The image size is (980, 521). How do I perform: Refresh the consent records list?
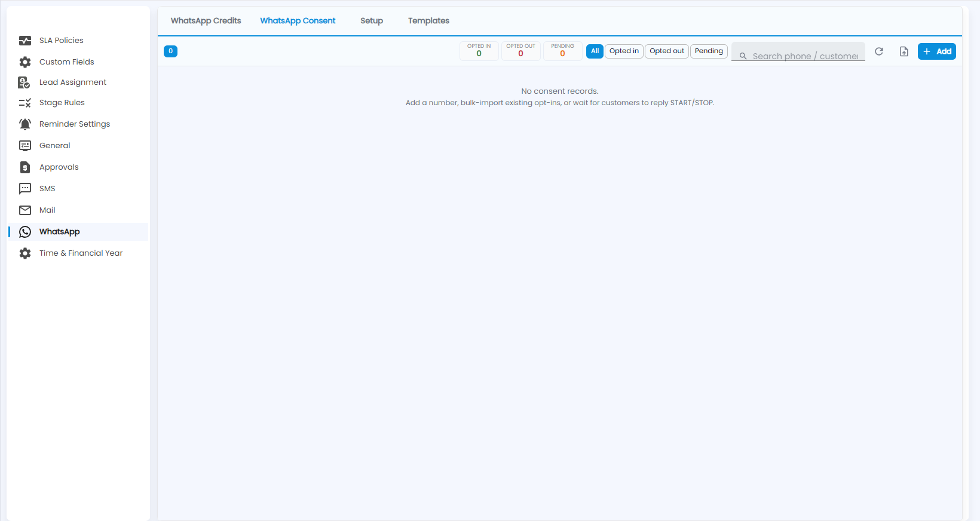point(879,51)
